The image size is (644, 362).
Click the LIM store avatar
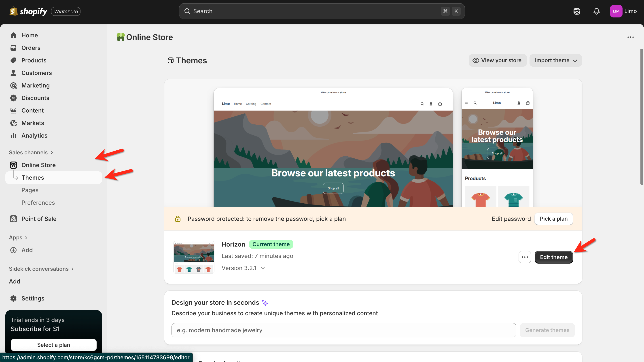coord(616,11)
